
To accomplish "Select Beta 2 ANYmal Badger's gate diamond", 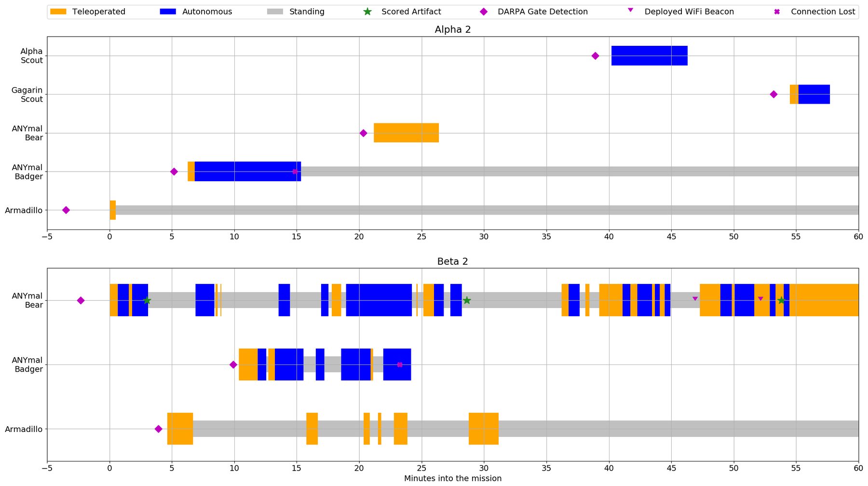I will click(x=233, y=364).
